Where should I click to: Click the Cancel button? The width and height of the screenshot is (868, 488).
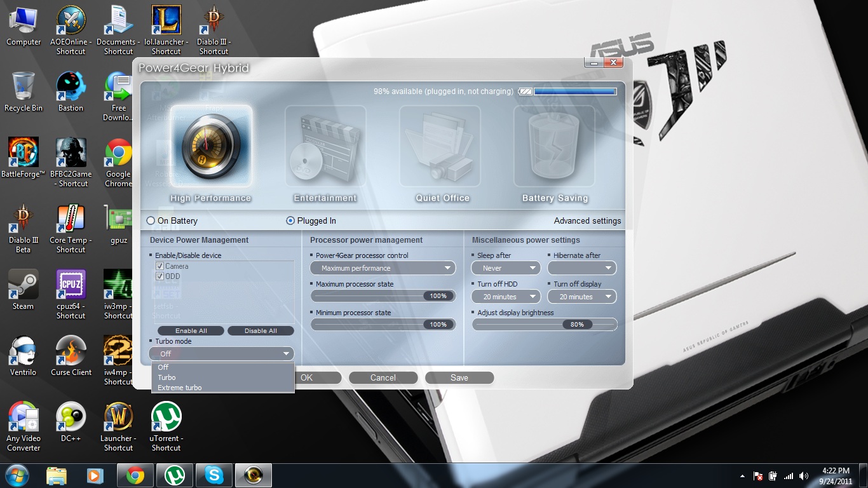383,377
